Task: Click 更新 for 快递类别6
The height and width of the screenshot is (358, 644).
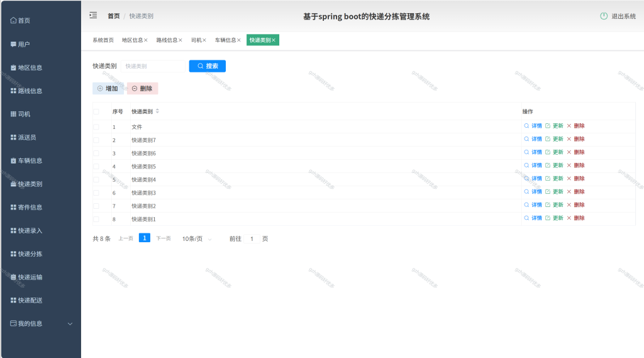Action: point(555,152)
